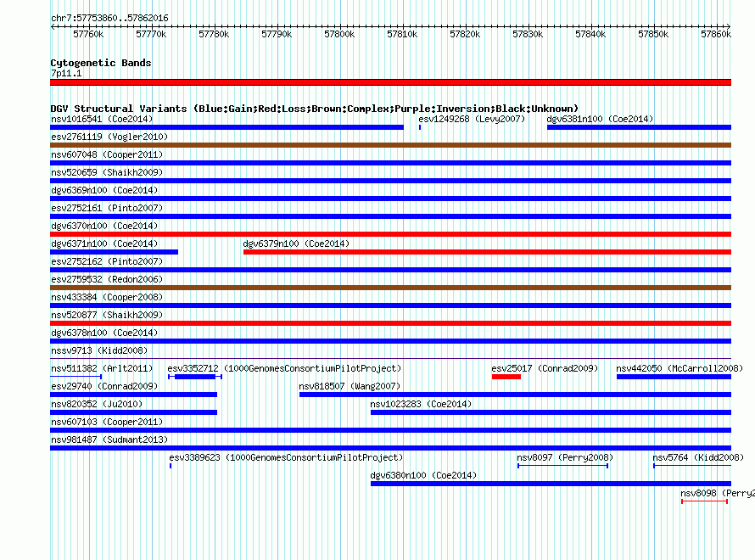This screenshot has height=560, width=755.
Task: Select the nsv442050 (McCarroll2008) label
Action: tap(679, 368)
